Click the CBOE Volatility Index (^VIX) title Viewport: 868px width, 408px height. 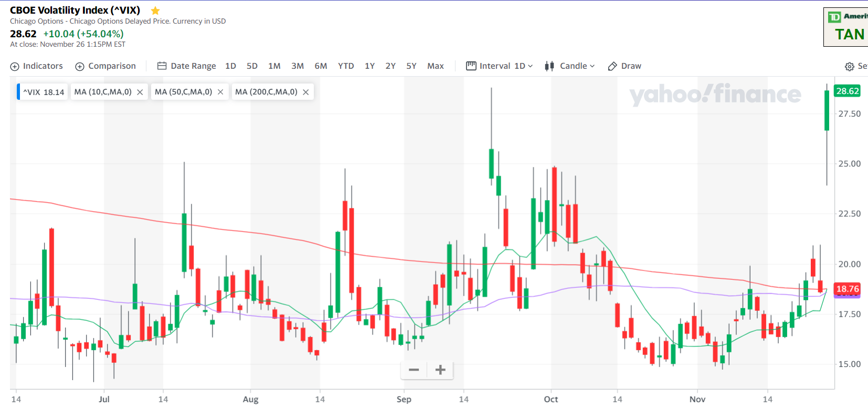pos(75,11)
